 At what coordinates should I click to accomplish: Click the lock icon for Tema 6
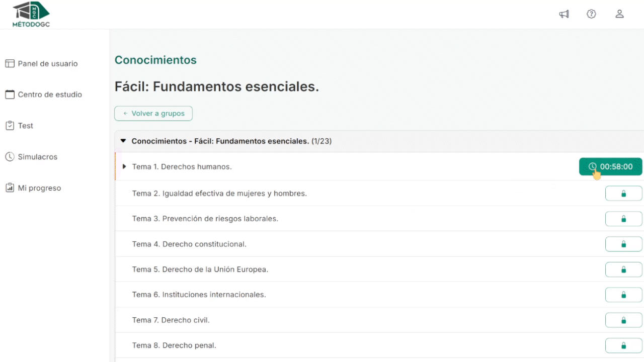pos(623,295)
